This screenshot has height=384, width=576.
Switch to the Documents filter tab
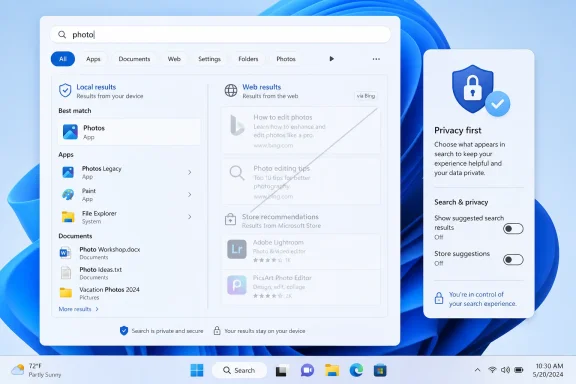pyautogui.click(x=134, y=59)
